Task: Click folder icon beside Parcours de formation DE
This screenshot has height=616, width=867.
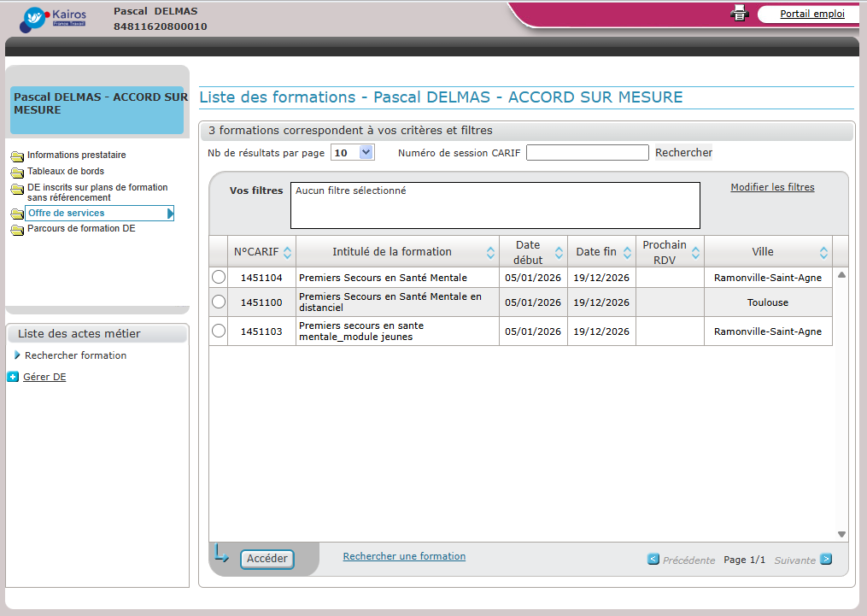Action: 17,230
